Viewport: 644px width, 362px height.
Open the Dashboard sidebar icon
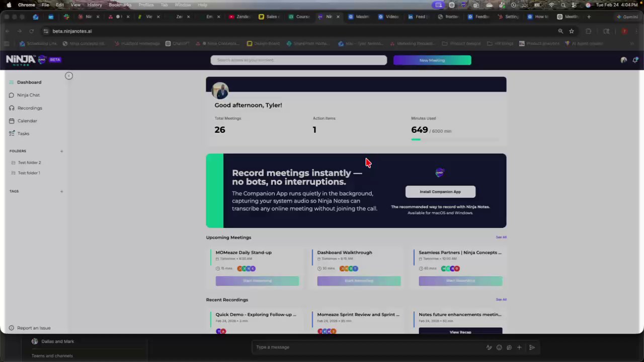[12, 82]
